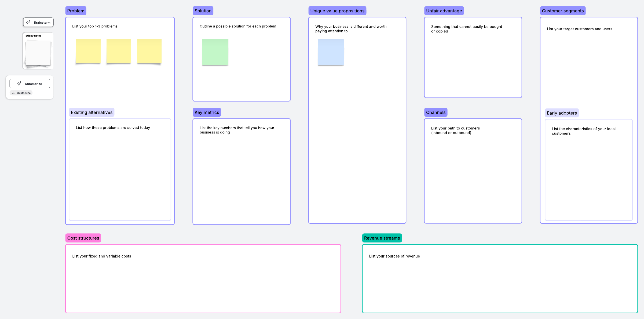644x319 pixels.
Task: Open the Customize options
Action: tap(21, 93)
